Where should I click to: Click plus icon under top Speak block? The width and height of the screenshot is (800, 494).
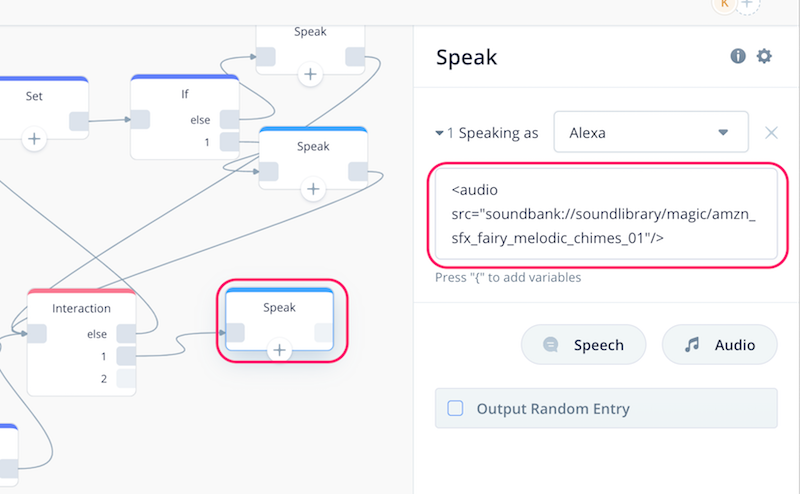tap(310, 75)
